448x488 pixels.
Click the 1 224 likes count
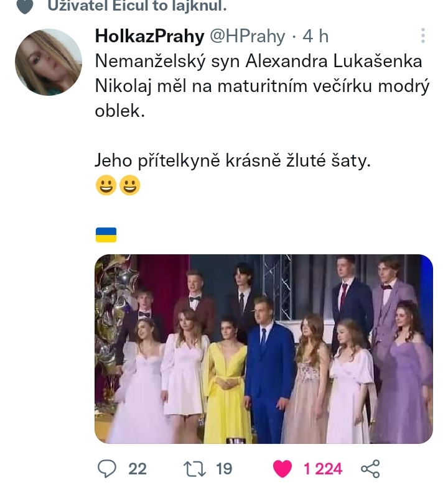coord(323,469)
